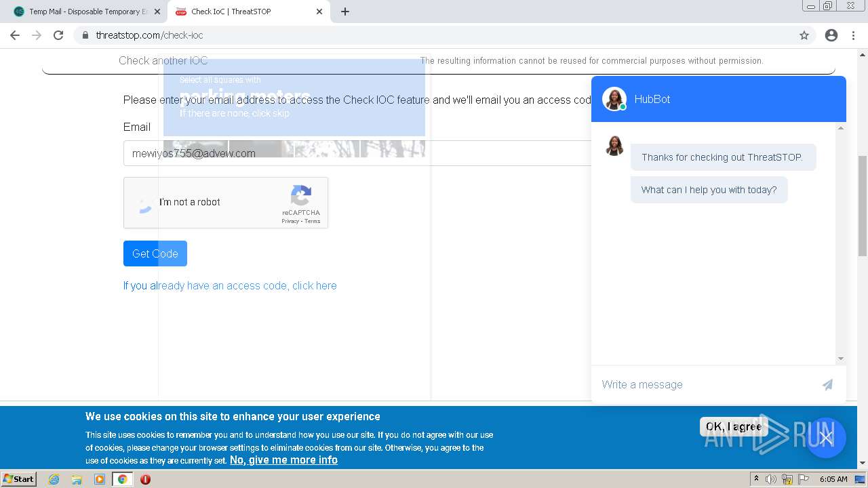This screenshot has height=488, width=868.
Task: Open the Windows Start menu
Action: pos(18,479)
